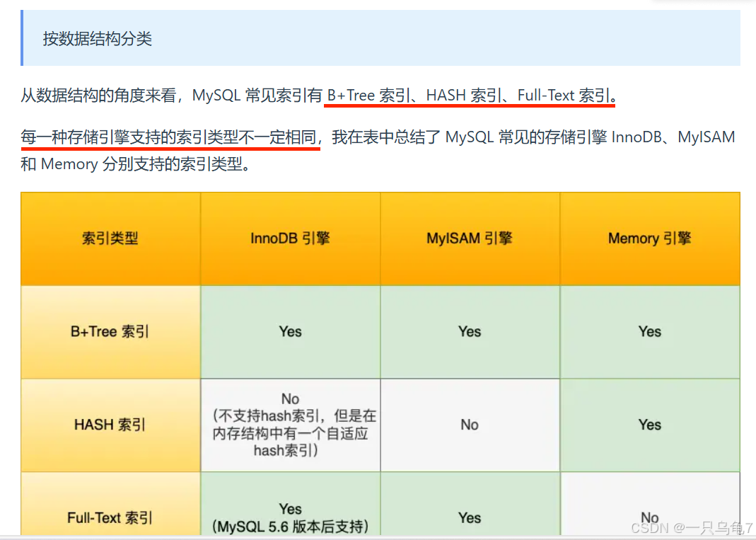Click the InnoDB HASH cell with 不支持hash索引 note

point(290,425)
